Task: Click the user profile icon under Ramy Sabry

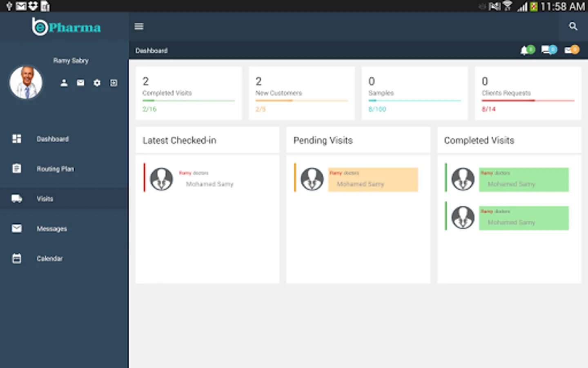Action: tap(64, 83)
